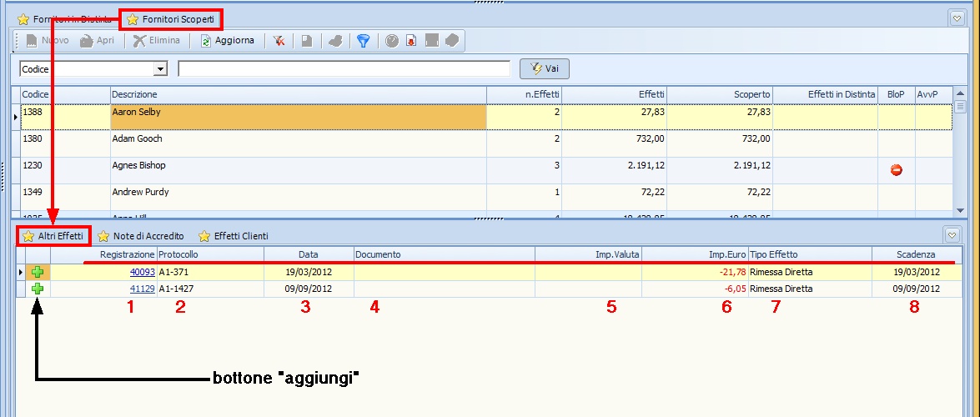Open the Codice search field dropdown
Viewport: 980px width, 417px height.
[161, 68]
